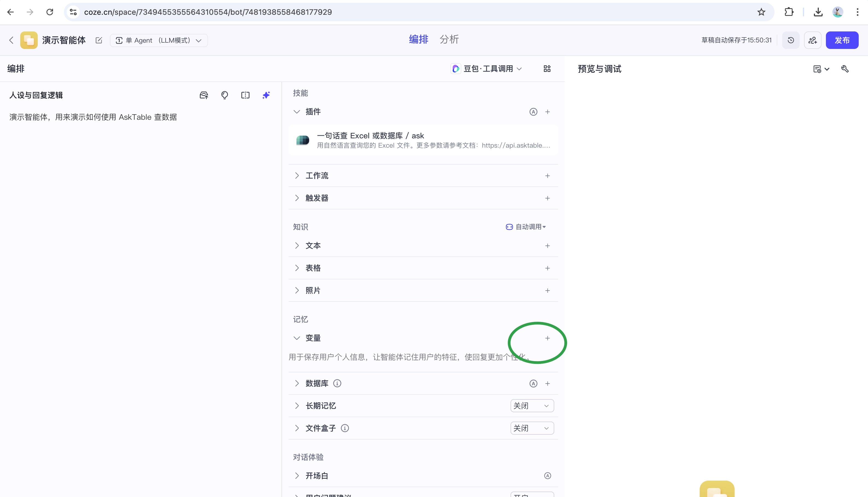Open 长期记忆 关闭 dropdown
The image size is (868, 497).
point(532,405)
